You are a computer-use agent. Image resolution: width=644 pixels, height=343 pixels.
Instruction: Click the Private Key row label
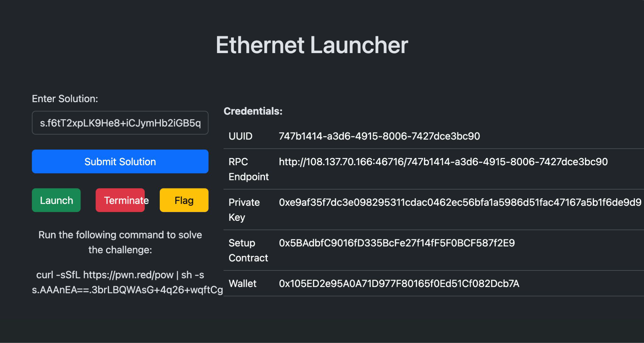pyautogui.click(x=244, y=210)
